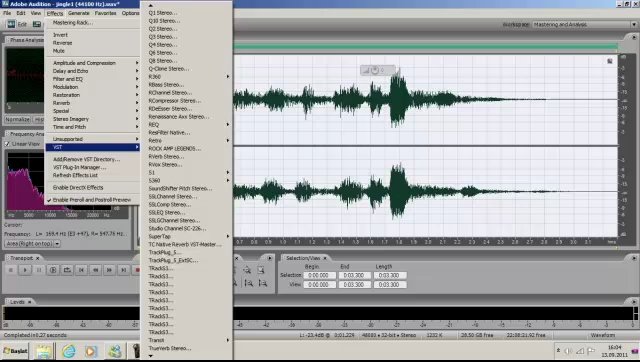This screenshot has width=640, height=362.
Task: Close the Transport panel tab
Action: coord(38,258)
